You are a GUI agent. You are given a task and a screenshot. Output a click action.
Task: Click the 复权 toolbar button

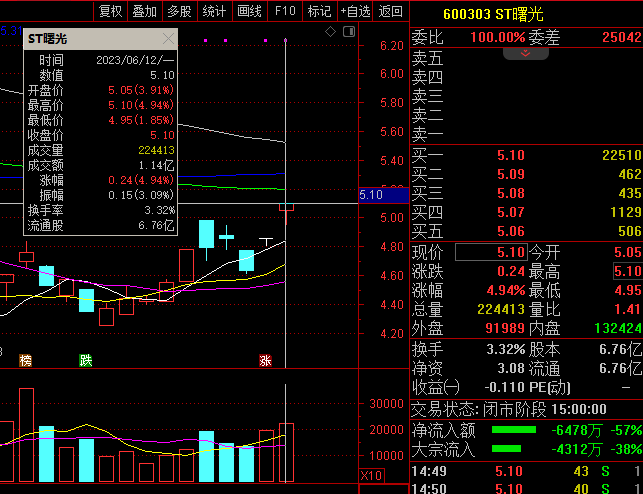(x=110, y=11)
